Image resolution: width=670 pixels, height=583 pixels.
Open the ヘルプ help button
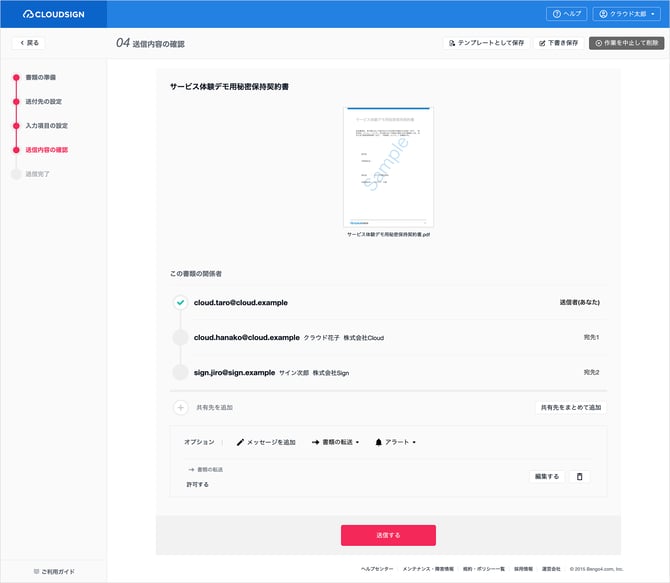click(x=566, y=14)
